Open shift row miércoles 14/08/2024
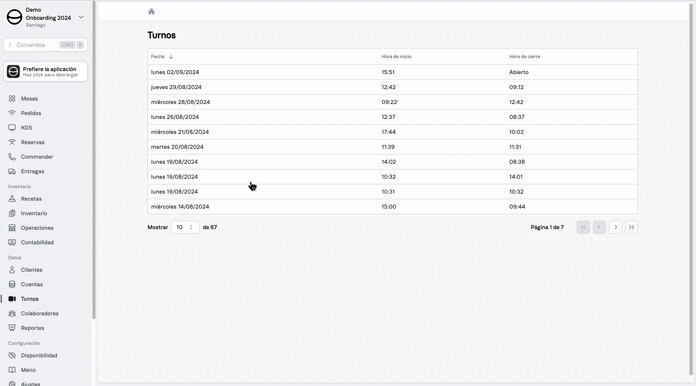The width and height of the screenshot is (696, 386). coord(392,207)
